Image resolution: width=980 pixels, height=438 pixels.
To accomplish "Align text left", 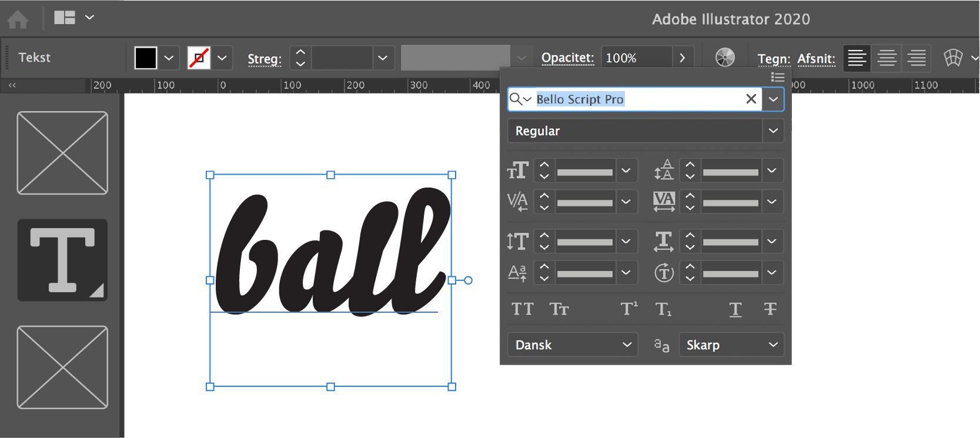I will pyautogui.click(x=857, y=58).
